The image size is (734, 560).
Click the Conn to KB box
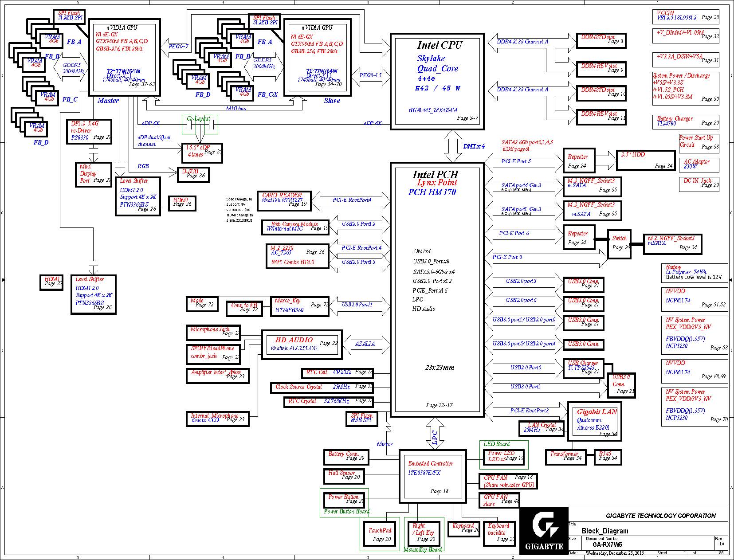pyautogui.click(x=244, y=309)
